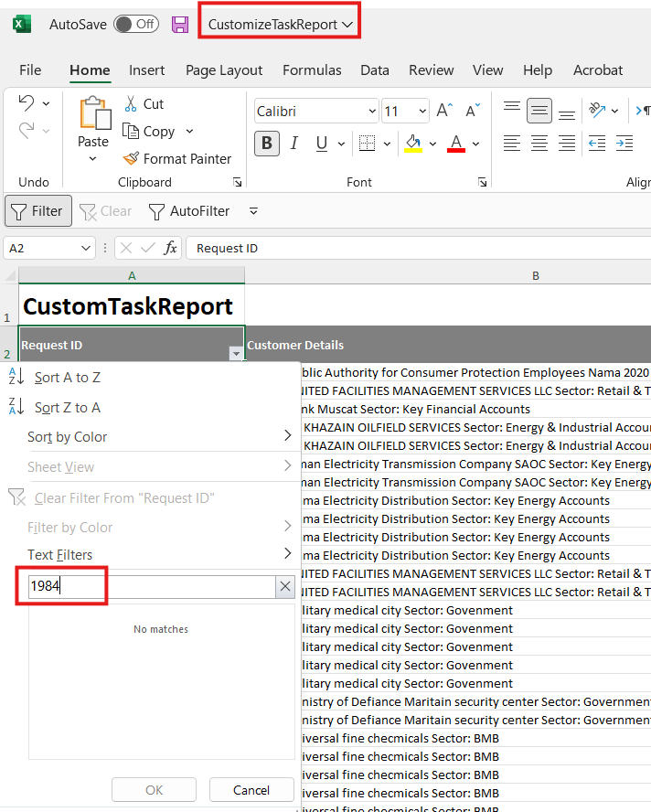The image size is (651, 812).
Task: Click the Insert Function fx icon
Action: (171, 248)
